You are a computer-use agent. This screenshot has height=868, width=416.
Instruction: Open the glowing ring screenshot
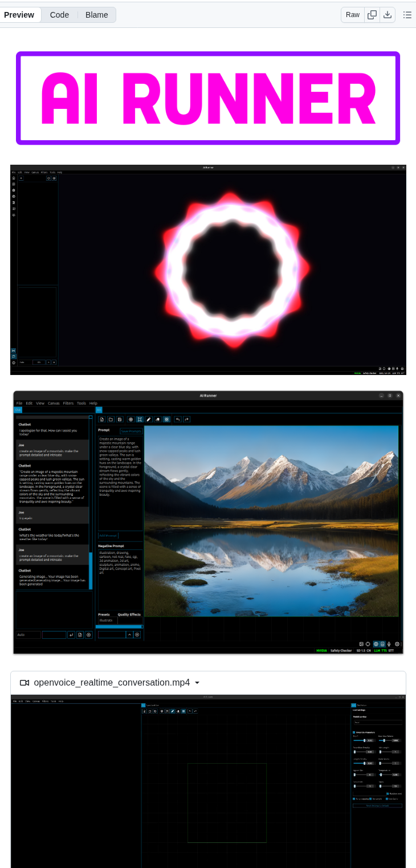pyautogui.click(x=208, y=270)
